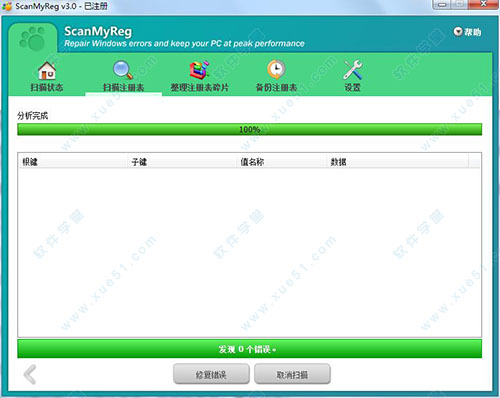Sort by the 子键 column header
Image resolution: width=500 pixels, height=398 pixels.
coord(182,162)
